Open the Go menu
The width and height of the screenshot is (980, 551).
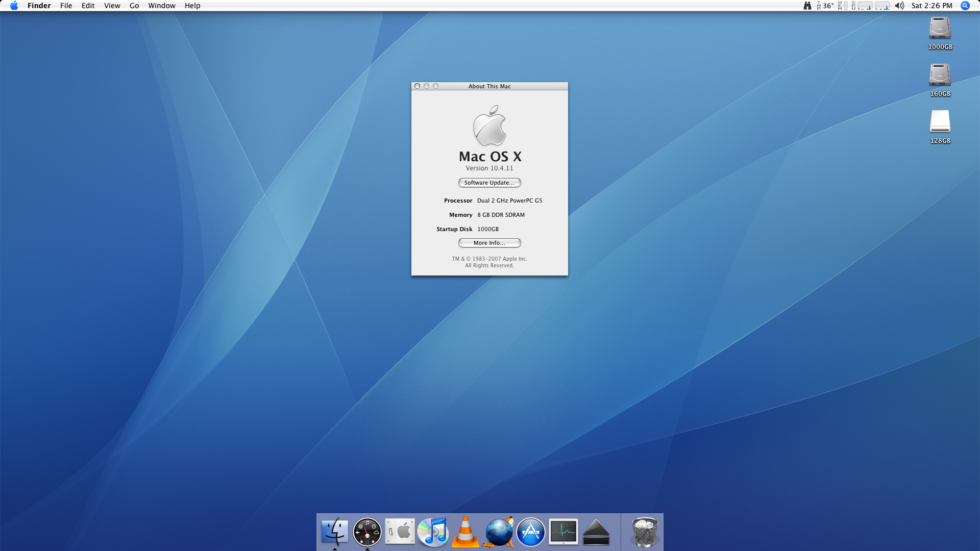(x=134, y=6)
